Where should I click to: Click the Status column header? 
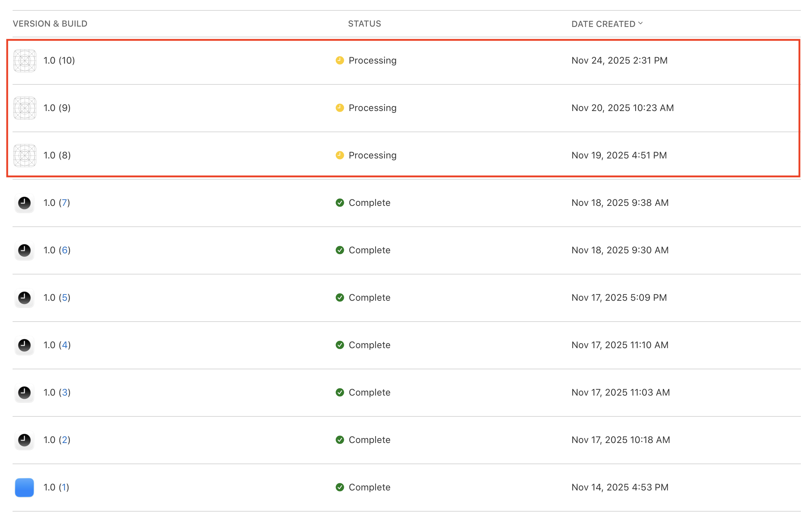click(x=364, y=24)
